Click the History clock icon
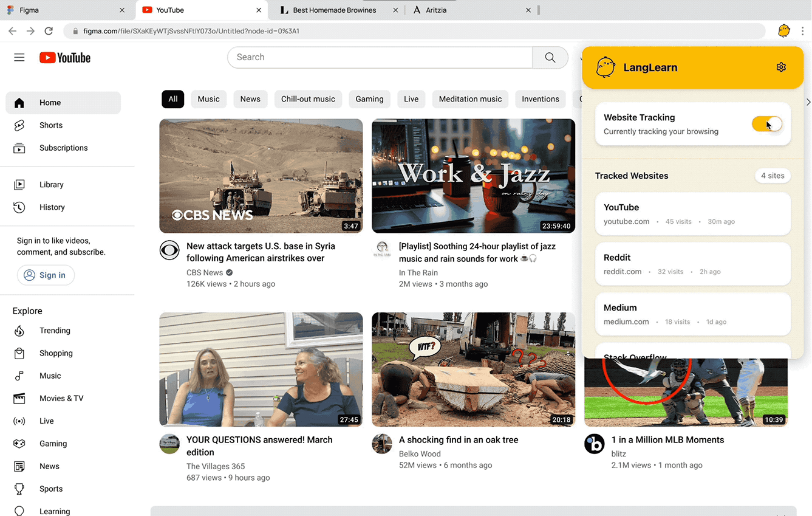Viewport: 812px width, 516px height. point(19,207)
